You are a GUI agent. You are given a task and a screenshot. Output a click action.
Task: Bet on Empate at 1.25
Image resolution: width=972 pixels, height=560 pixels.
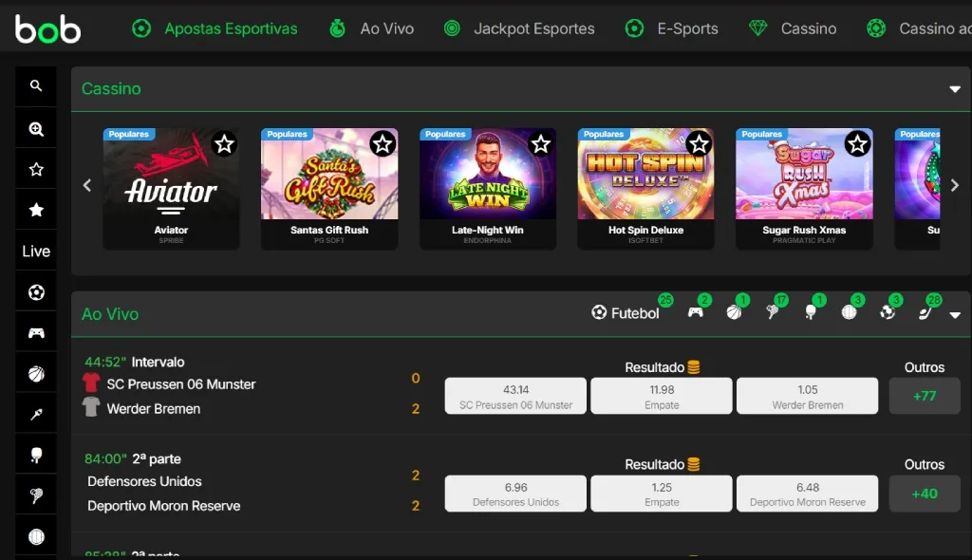point(662,494)
